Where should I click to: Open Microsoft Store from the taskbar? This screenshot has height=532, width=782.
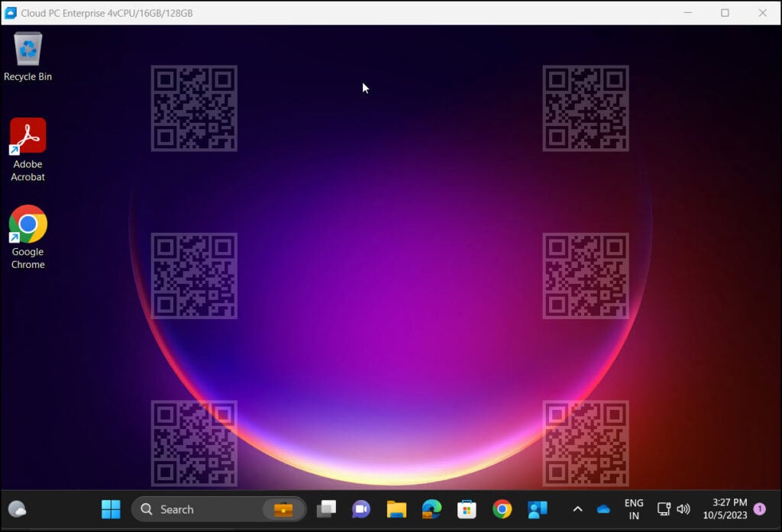pos(467,509)
